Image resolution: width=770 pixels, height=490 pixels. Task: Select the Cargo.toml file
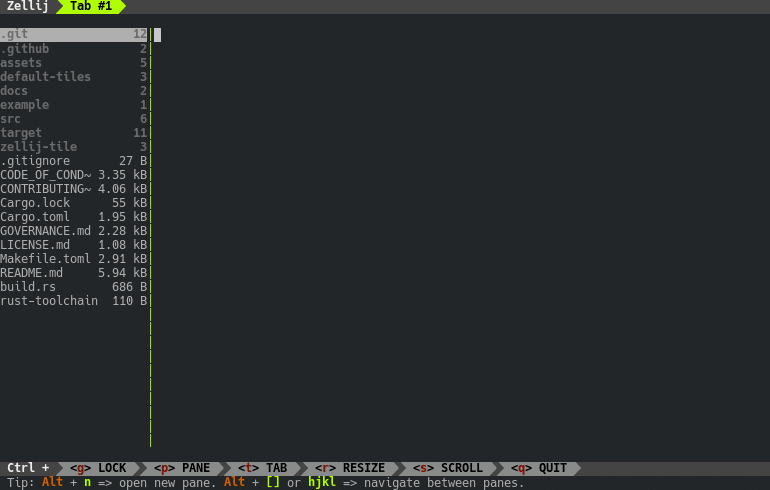pos(74,217)
